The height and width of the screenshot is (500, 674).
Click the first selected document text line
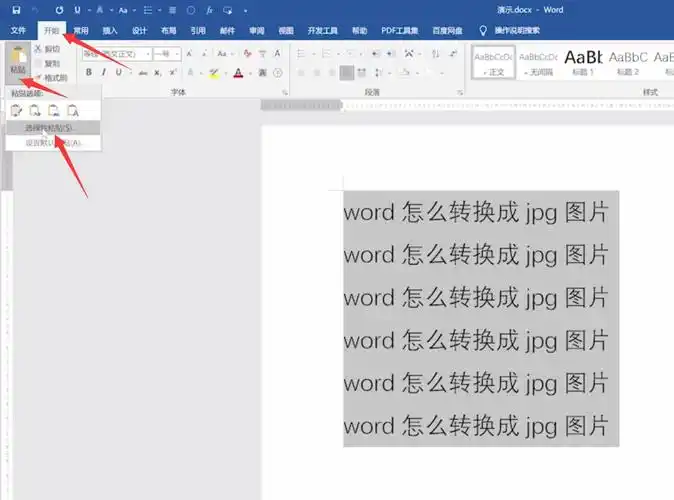click(476, 212)
